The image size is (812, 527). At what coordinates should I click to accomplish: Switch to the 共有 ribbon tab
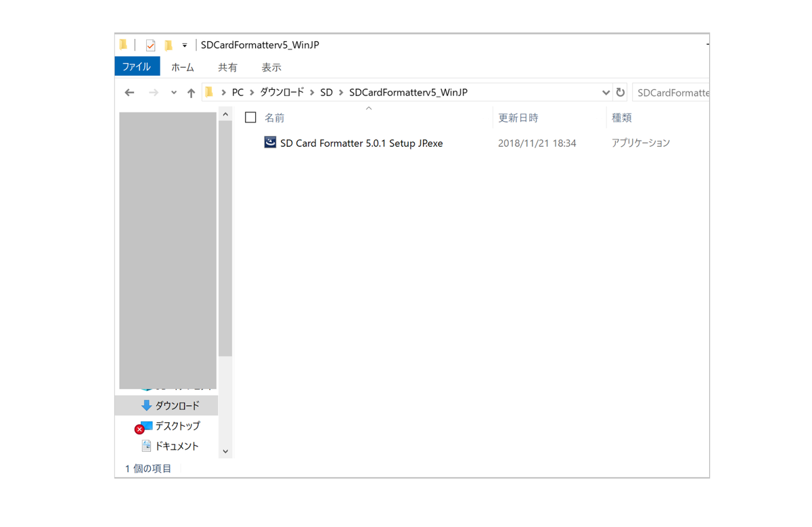[228, 66]
